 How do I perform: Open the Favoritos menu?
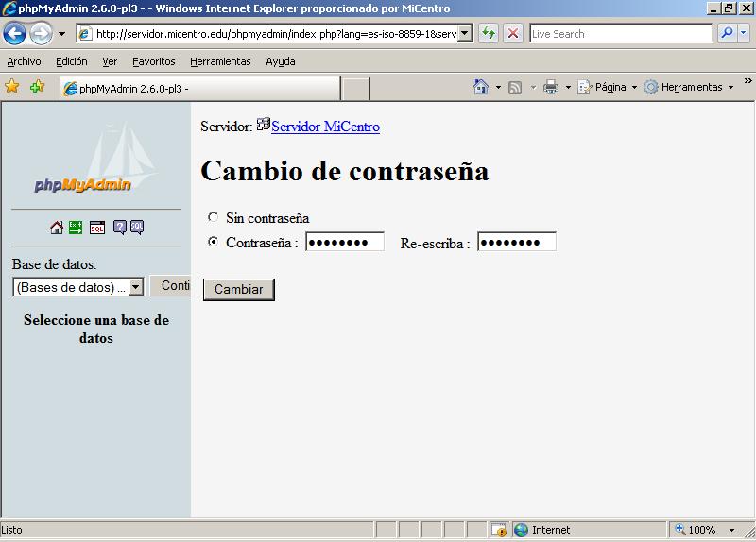[153, 61]
